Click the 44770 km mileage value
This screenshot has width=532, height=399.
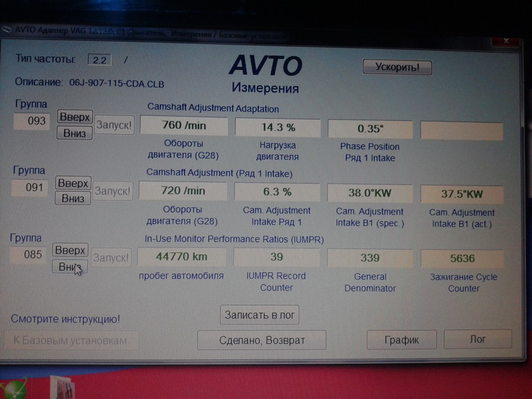(182, 257)
